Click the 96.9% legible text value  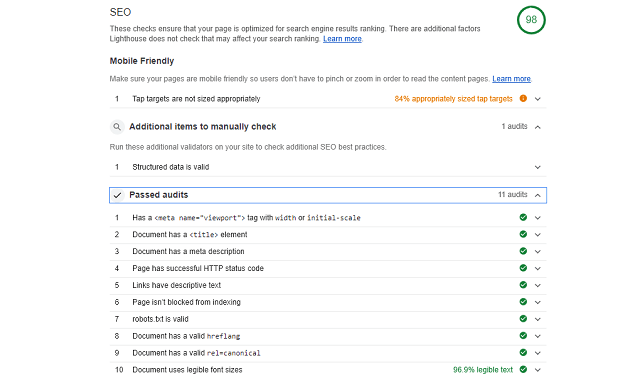click(x=483, y=370)
